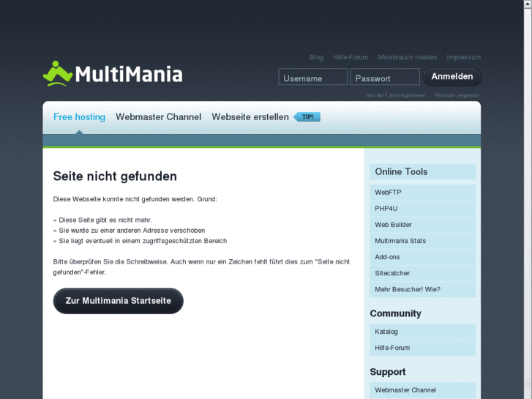Click the MultiMania logo
The image size is (532, 399).
(113, 74)
